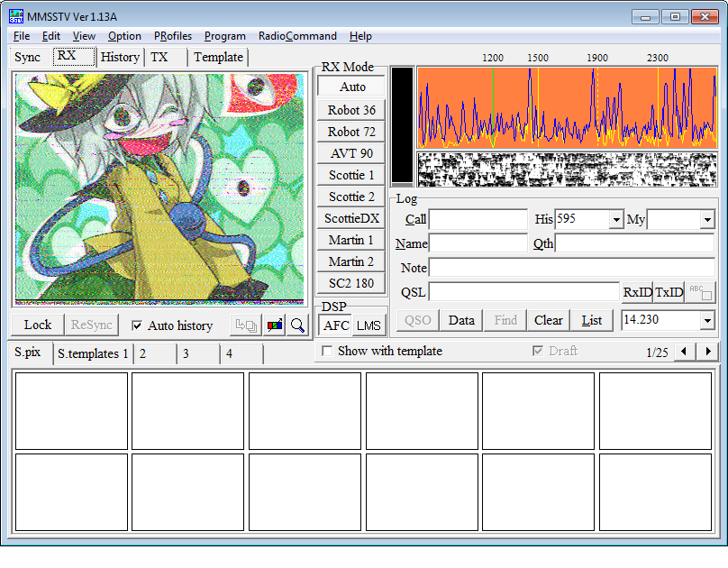The image size is (728, 568).
Task: Open the PRofiles menu
Action: (173, 36)
